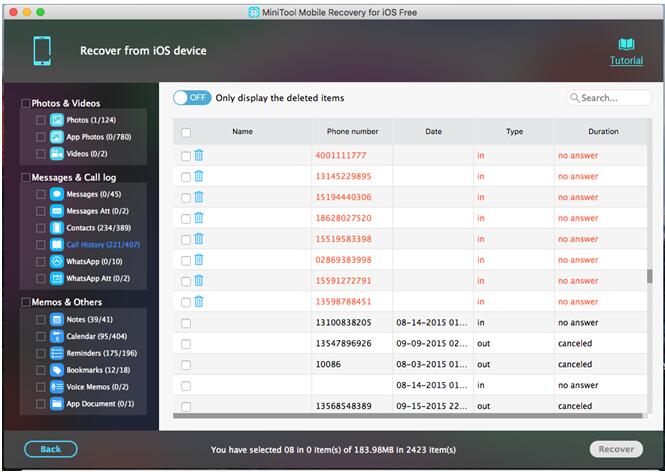This screenshot has width=665, height=472.
Task: Click the Search input field
Action: 609,98
